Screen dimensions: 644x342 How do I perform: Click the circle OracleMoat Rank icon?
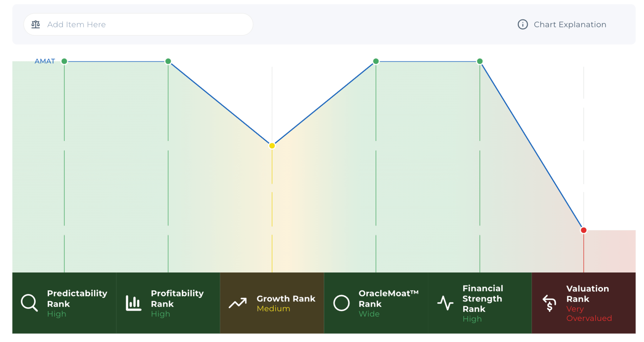(x=341, y=303)
